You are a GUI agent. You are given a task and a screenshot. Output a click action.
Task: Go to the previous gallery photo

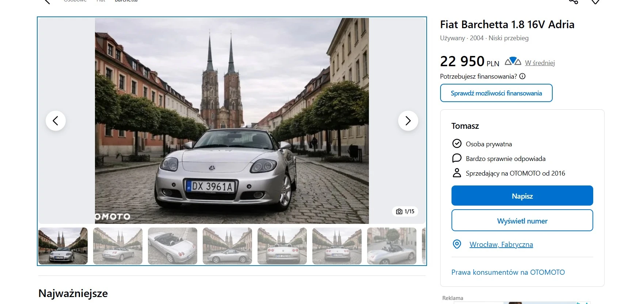pos(56,121)
